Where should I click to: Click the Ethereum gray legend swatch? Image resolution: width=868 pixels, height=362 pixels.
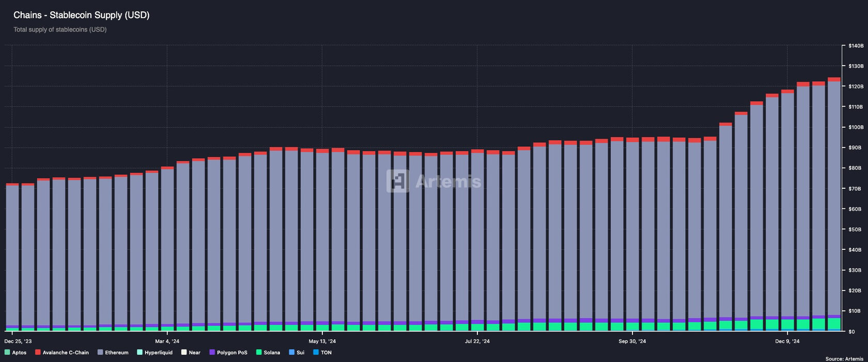pyautogui.click(x=100, y=352)
